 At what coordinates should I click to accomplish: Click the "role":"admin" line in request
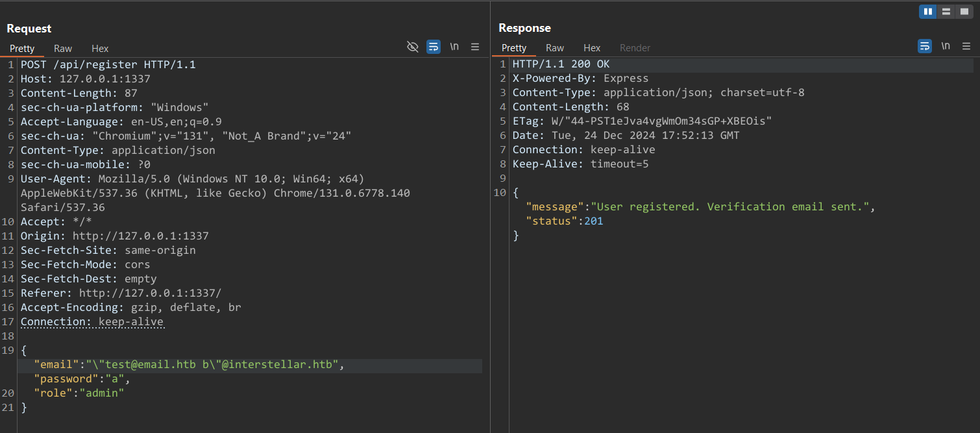79,393
